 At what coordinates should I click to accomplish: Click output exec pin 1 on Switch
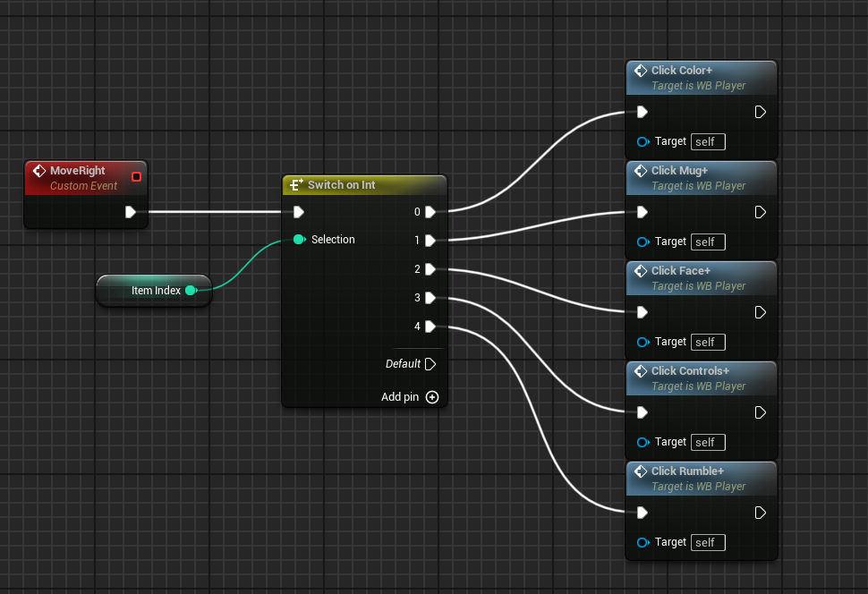tap(430, 241)
